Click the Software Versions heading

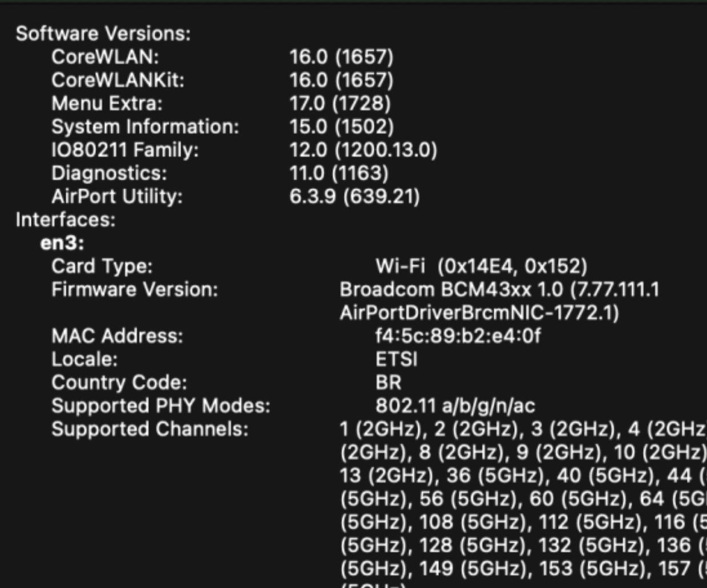coord(103,34)
